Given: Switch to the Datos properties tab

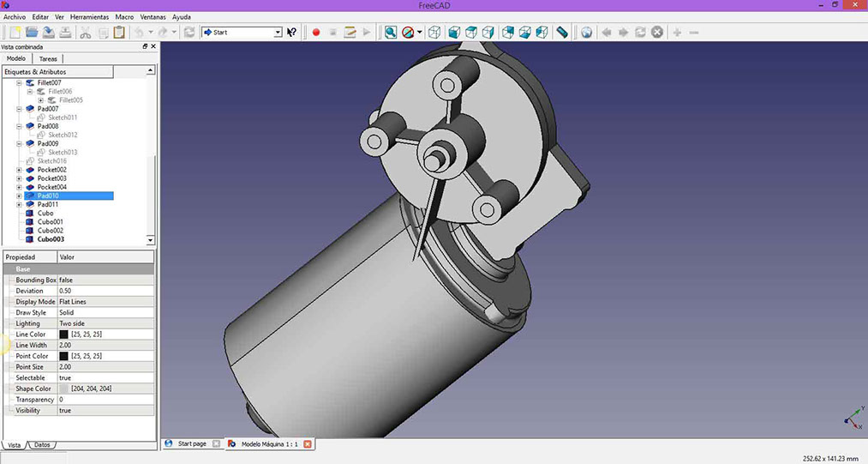Looking at the screenshot, I should click(x=42, y=444).
